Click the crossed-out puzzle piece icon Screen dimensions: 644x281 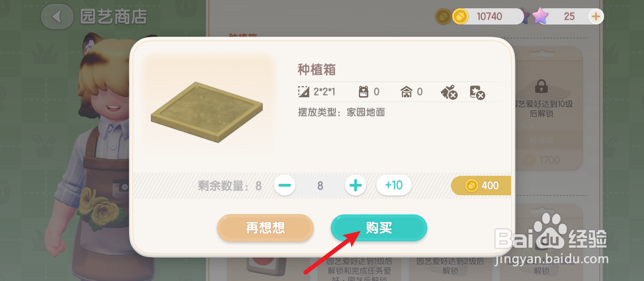point(478,93)
